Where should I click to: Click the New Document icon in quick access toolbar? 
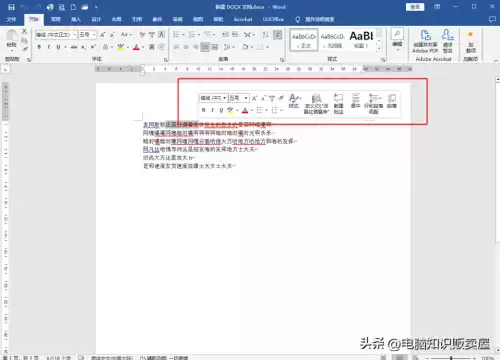(73, 7)
